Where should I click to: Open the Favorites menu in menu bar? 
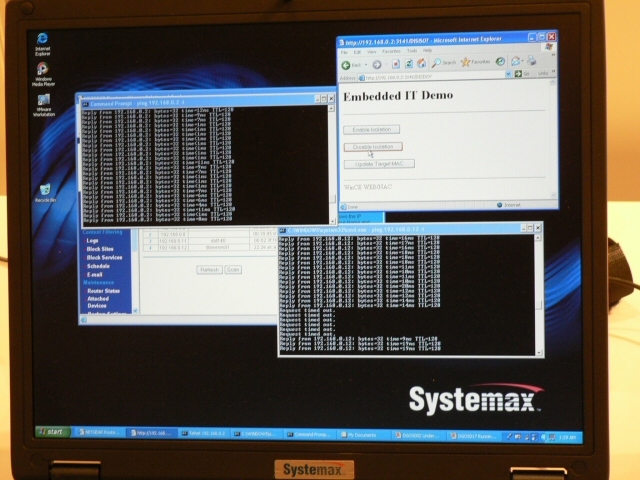click(391, 51)
